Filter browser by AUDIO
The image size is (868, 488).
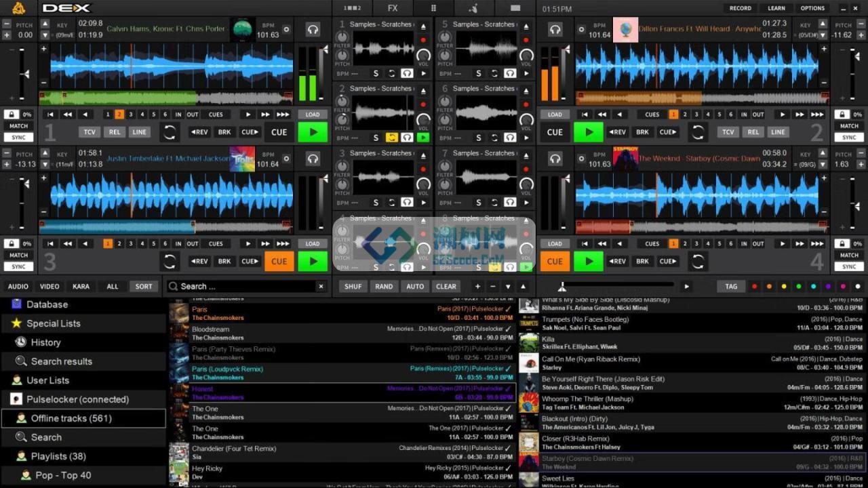point(18,286)
